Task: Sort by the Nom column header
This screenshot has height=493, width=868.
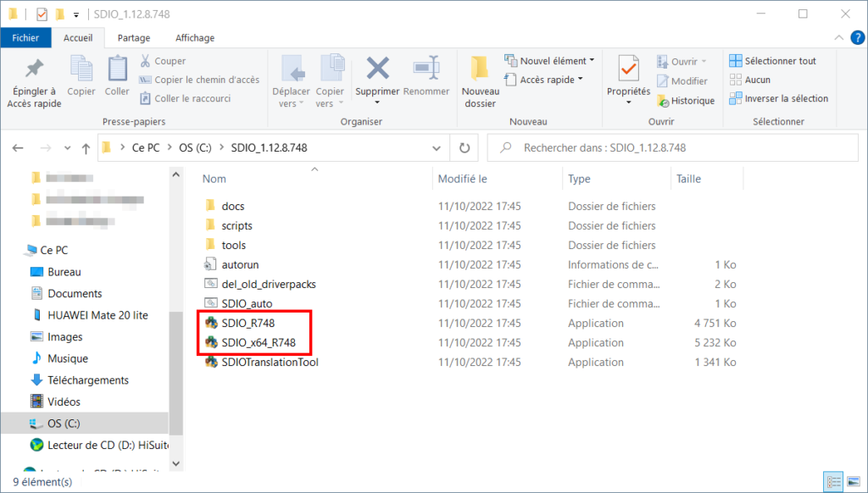Action: point(214,179)
